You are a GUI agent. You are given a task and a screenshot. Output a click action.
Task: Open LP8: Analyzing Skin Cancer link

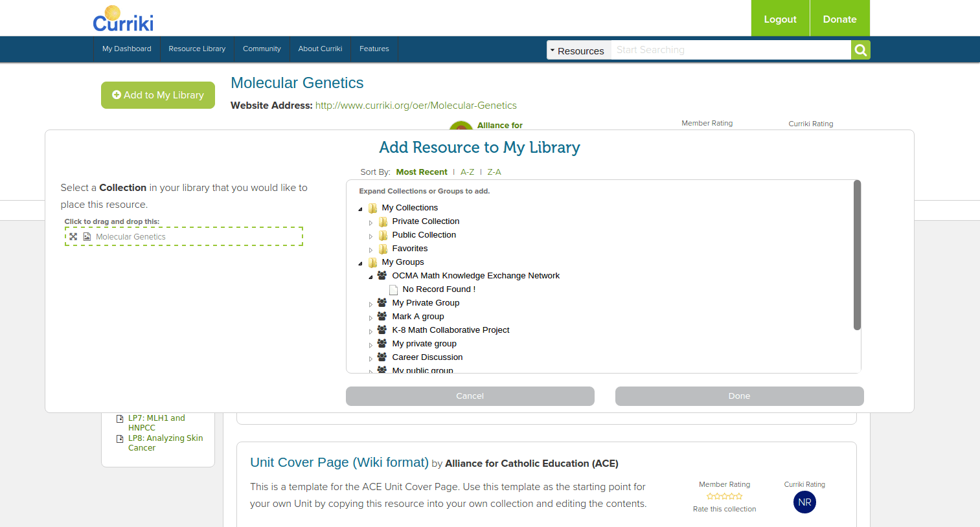pos(165,443)
